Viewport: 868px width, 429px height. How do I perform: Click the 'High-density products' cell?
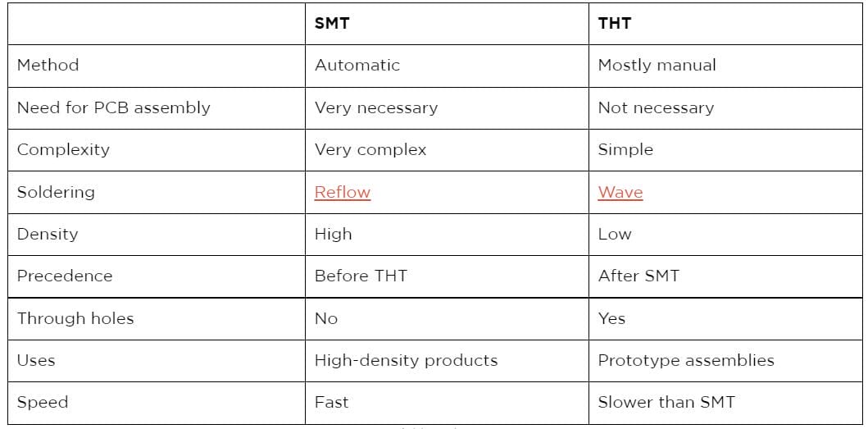(x=406, y=360)
